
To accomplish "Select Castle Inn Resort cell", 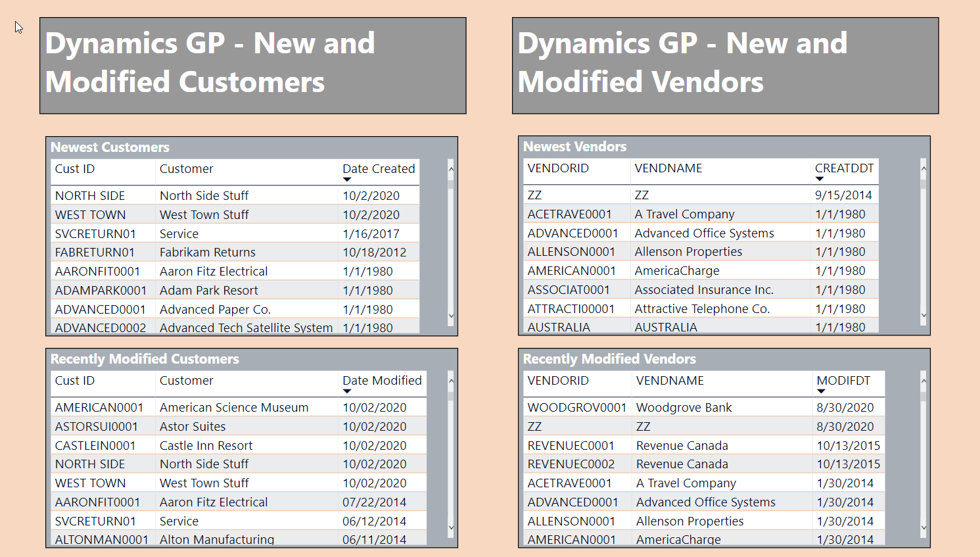I will [206, 446].
